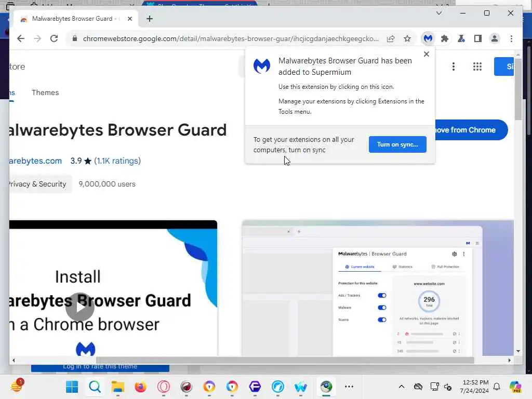Screen dimensions: 532x399
Task: Launch Opera from the taskbar
Action: click(x=164, y=387)
